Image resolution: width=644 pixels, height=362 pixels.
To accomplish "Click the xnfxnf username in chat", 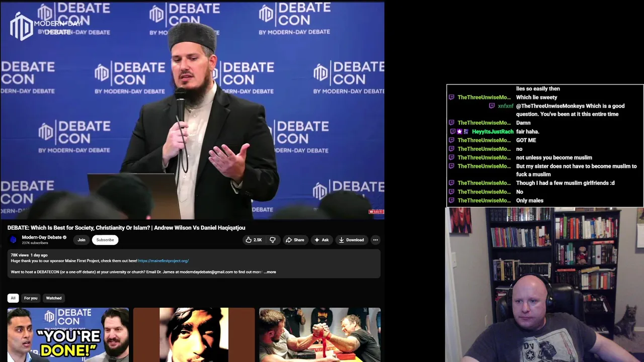I will (x=506, y=106).
